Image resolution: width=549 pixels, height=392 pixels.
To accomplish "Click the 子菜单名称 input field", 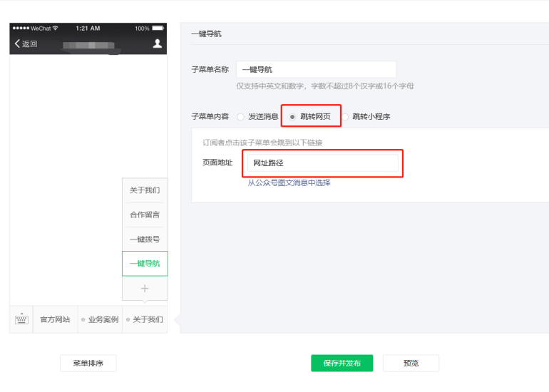I will [x=316, y=69].
